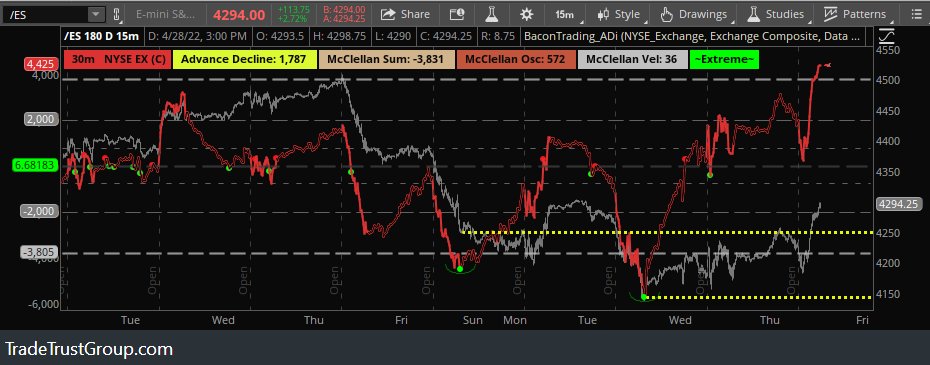Click the /ES 180 D 15m chart title
This screenshot has height=365, width=930.
[102, 36]
